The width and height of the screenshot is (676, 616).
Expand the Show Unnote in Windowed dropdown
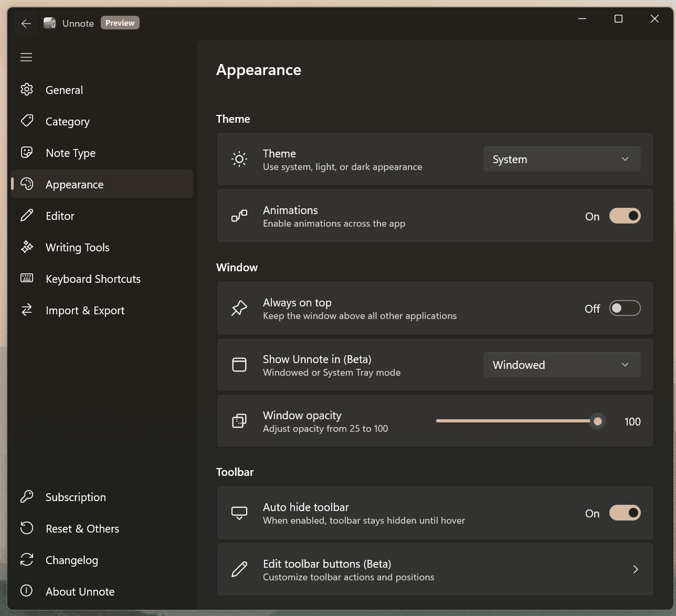tap(562, 365)
